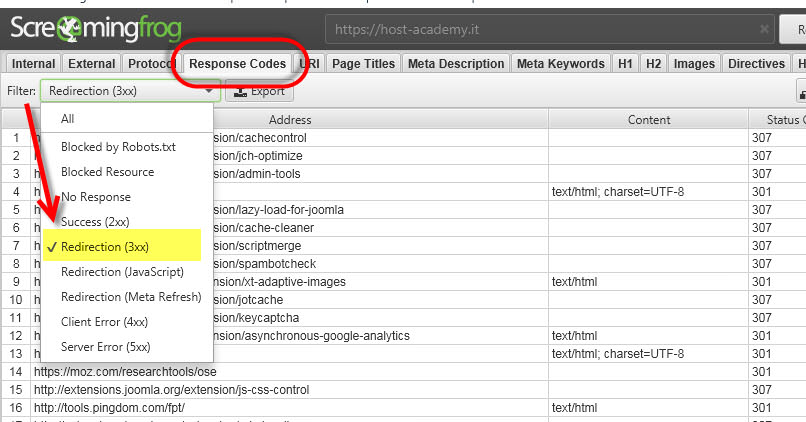This screenshot has height=422, width=806.
Task: Select the xt-adaptive-images address row
Action: pyautogui.click(x=280, y=282)
